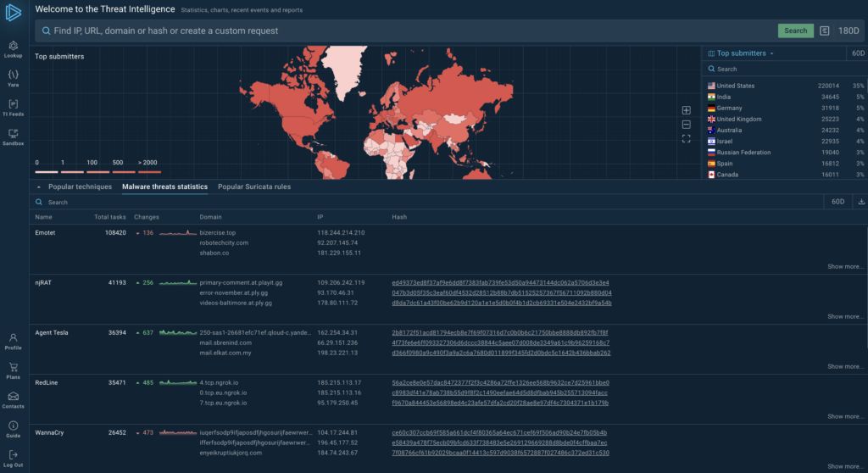Open the Sandbox from the sidebar
Image resolution: width=868 pixels, height=473 pixels.
(x=13, y=136)
